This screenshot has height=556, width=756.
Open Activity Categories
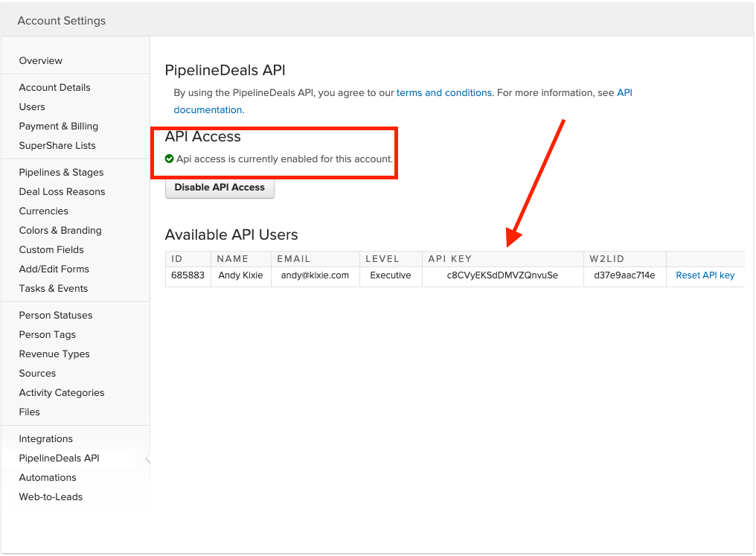pyautogui.click(x=61, y=392)
